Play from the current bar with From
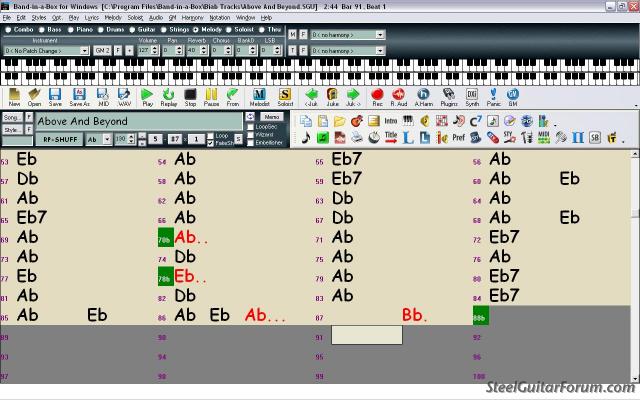Viewport: 640px width, 400px height. click(233, 97)
